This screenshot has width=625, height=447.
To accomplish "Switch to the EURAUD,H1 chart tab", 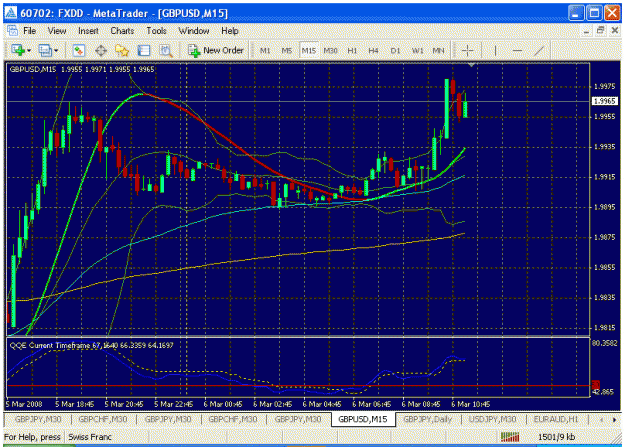I will (556, 419).
